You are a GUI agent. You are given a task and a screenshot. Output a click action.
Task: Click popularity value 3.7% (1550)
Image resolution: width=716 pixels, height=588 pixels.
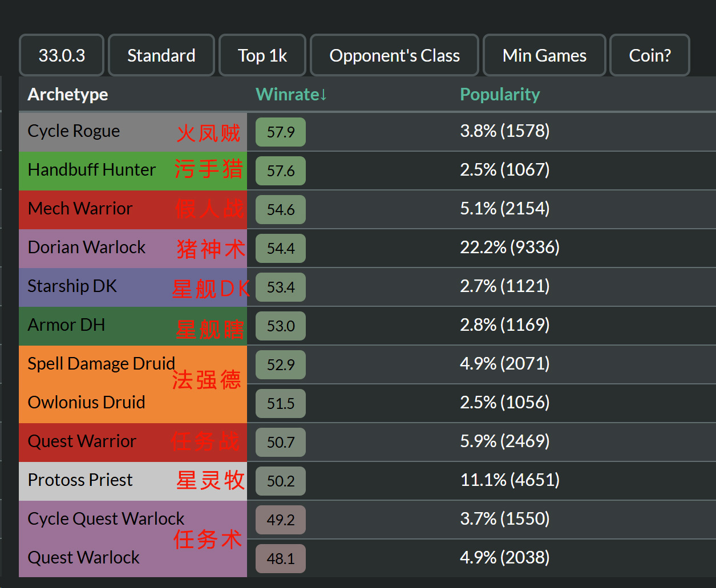pyautogui.click(x=505, y=519)
